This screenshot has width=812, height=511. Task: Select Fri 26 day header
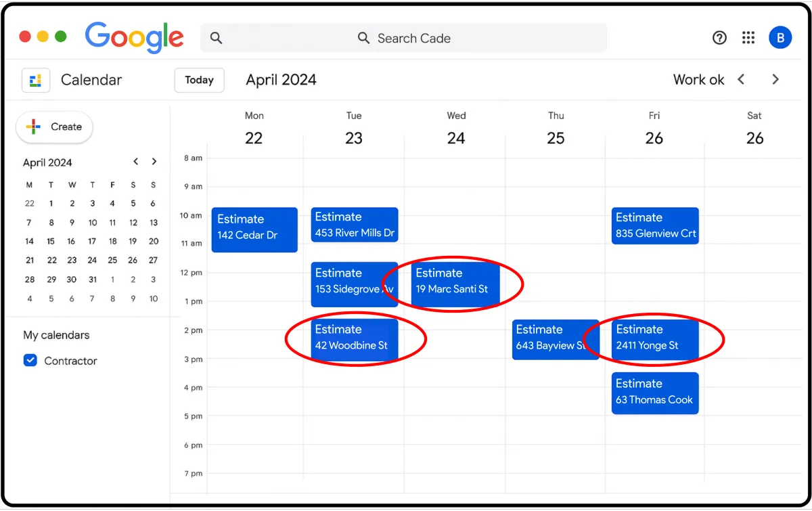[654, 130]
